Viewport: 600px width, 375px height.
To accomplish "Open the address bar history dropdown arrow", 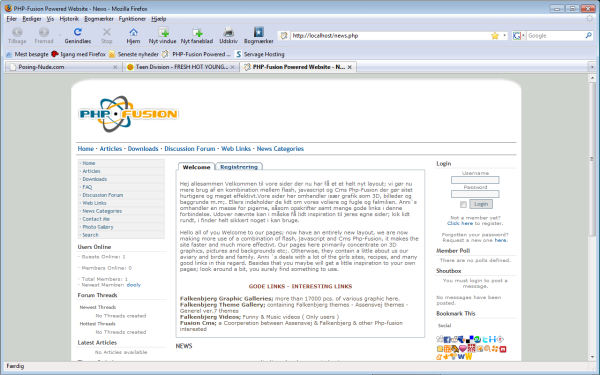I will point(504,36).
